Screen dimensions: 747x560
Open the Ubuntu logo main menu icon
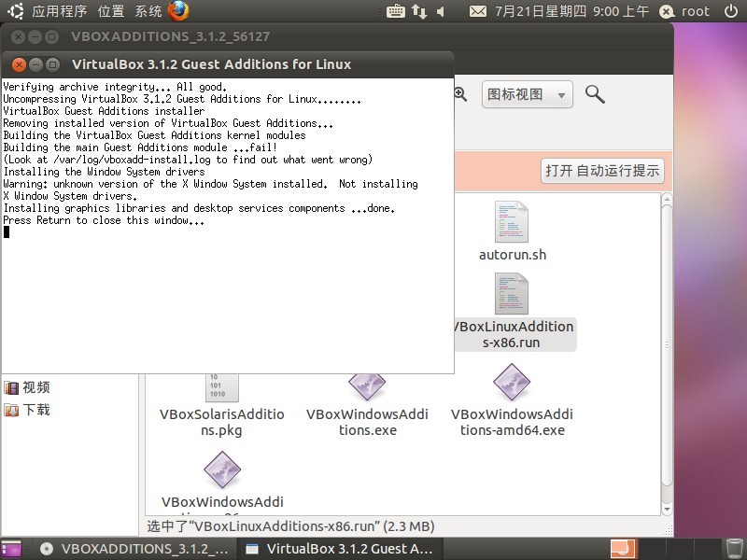(15, 11)
